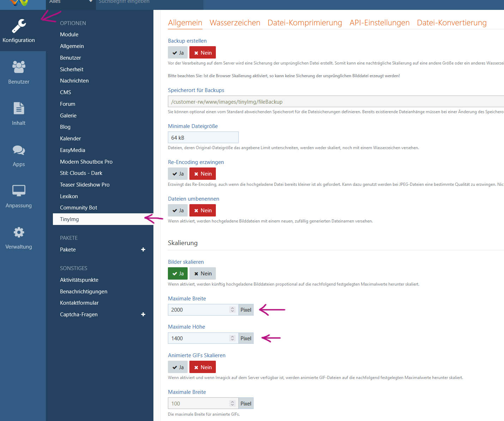Image resolution: width=504 pixels, height=421 pixels.
Task: Select the Apps speech bubbles icon
Action: (x=19, y=150)
